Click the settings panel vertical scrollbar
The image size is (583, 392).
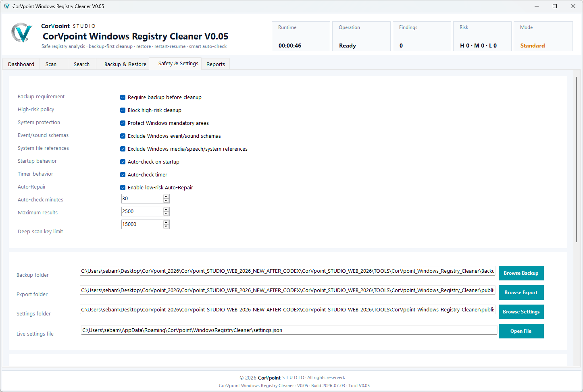577,159
